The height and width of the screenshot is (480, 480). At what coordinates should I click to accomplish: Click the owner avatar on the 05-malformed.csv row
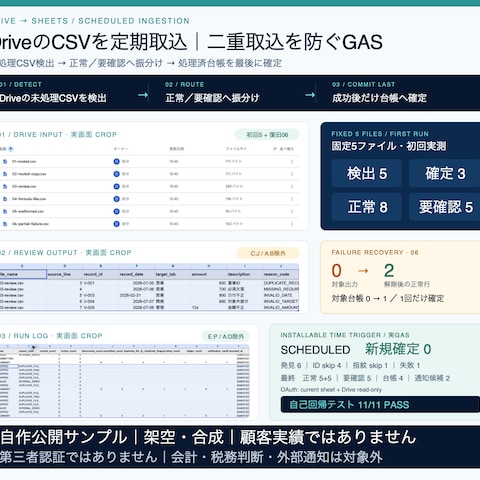116,211
